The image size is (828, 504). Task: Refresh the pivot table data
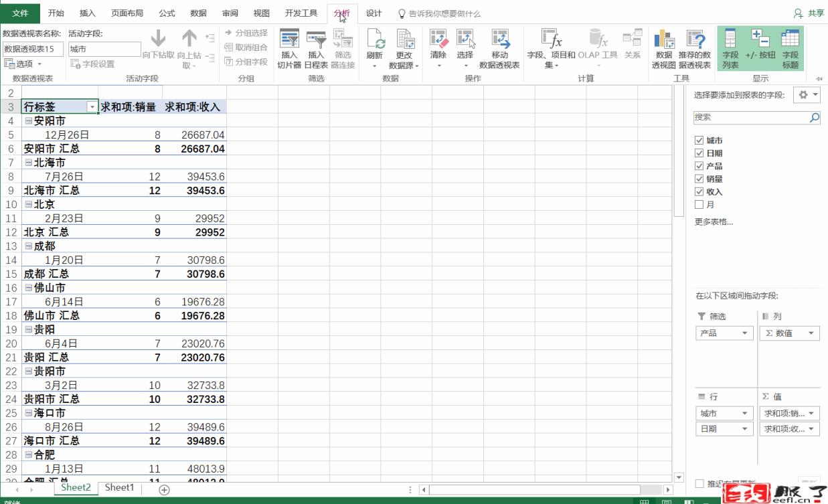click(374, 40)
